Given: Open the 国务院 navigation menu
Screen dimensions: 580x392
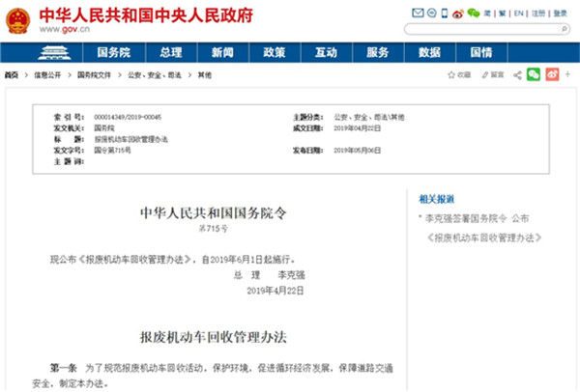Looking at the screenshot, I should (115, 52).
